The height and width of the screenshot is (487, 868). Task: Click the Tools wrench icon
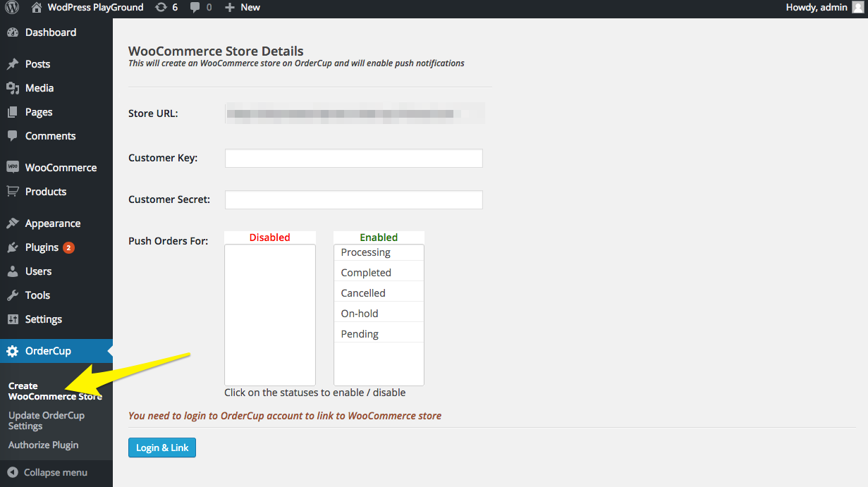click(x=13, y=295)
